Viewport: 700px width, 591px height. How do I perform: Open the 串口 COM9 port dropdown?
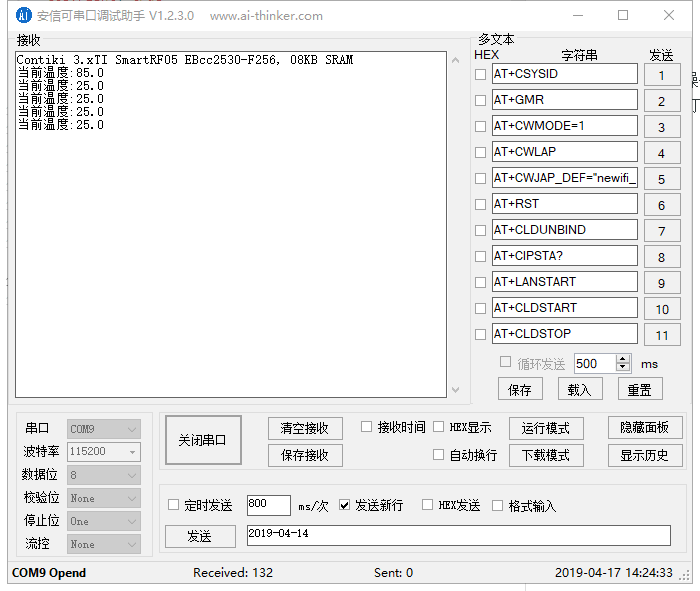coord(104,429)
